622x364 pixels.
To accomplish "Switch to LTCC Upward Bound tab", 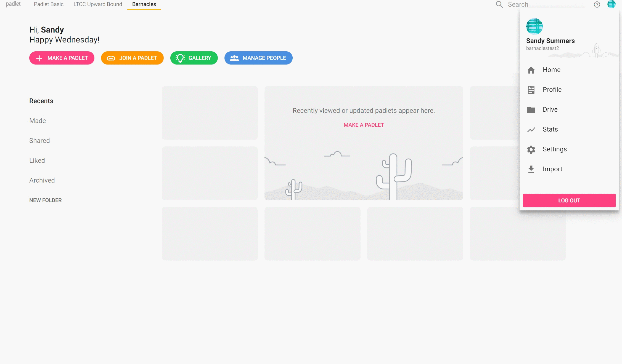I will tap(98, 4).
